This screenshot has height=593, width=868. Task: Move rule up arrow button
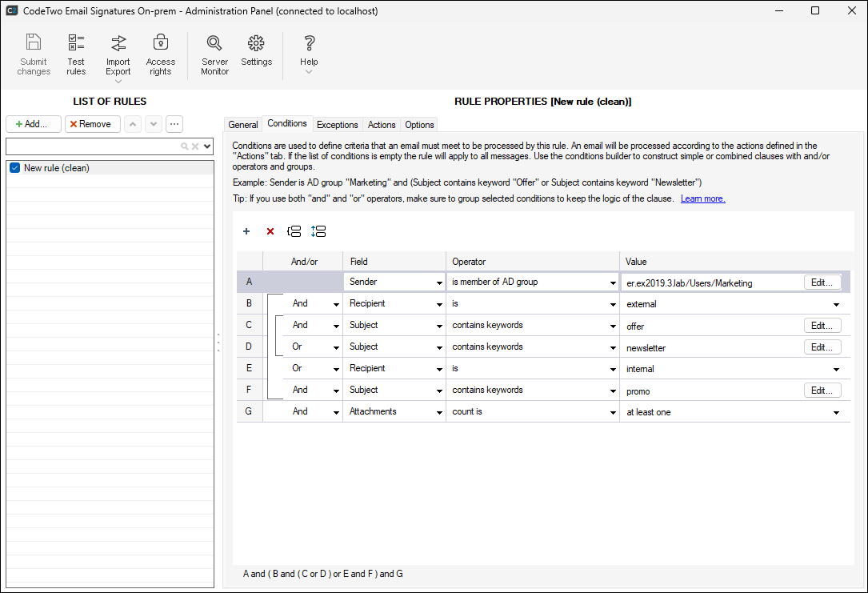[132, 124]
